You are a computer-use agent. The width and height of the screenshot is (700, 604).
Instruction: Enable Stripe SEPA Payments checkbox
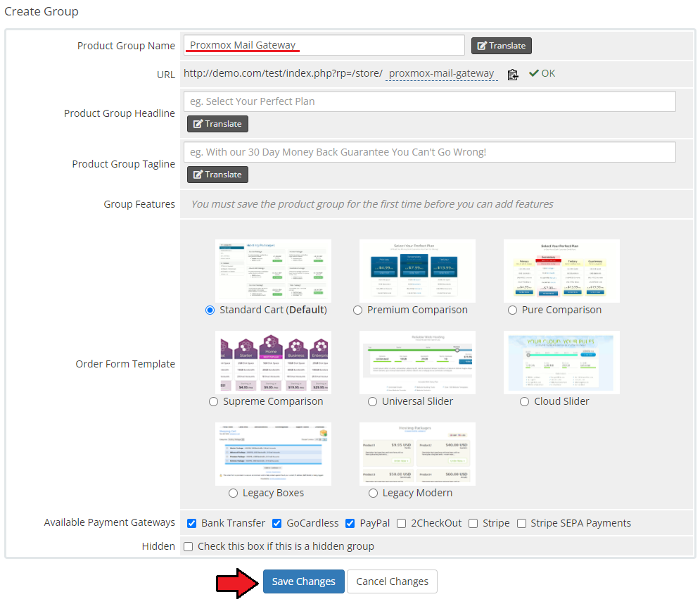(521, 523)
